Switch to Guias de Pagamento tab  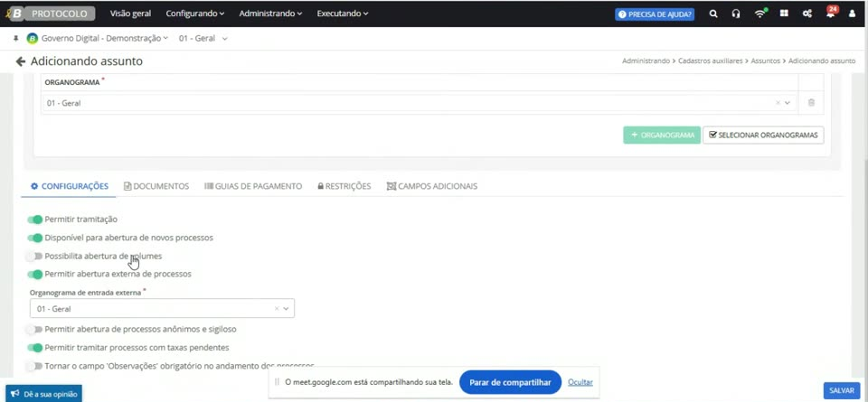(x=253, y=186)
